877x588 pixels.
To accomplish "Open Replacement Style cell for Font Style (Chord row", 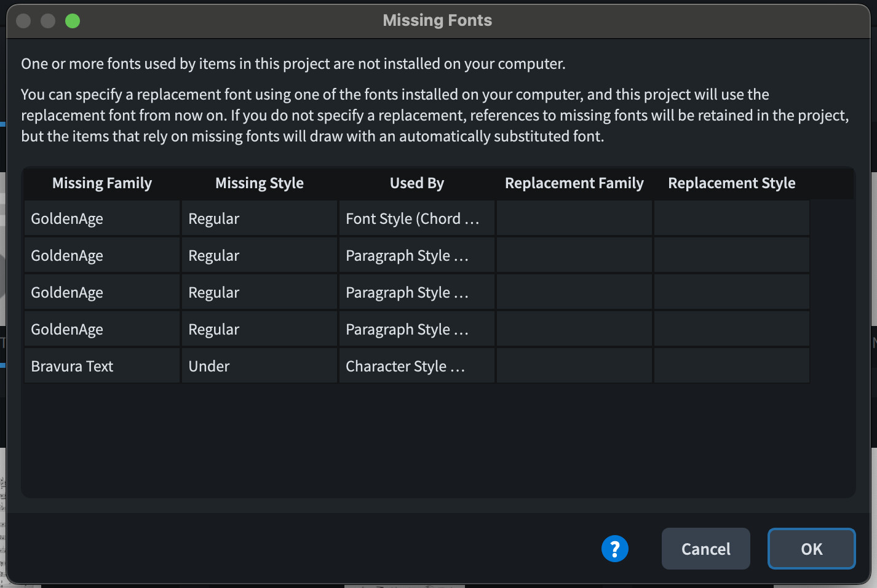I will click(x=732, y=218).
